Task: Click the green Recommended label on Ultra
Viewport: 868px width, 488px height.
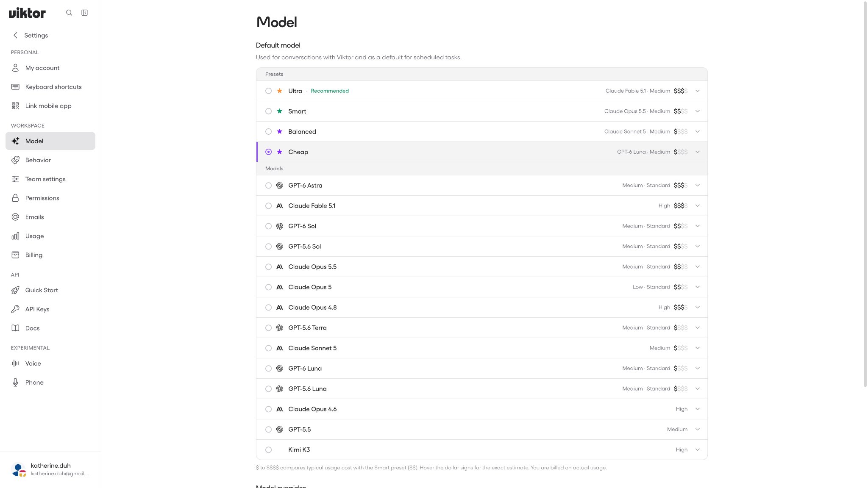Action: tap(330, 91)
